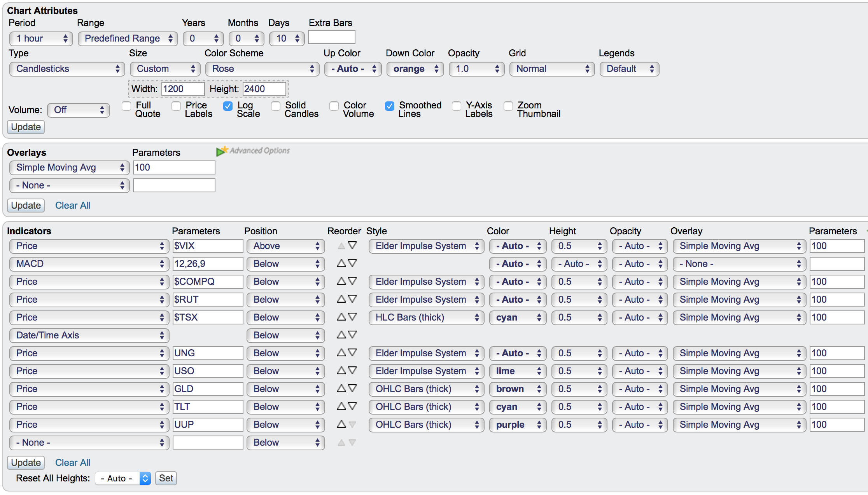Click Update button under Chart Attributes

(26, 127)
